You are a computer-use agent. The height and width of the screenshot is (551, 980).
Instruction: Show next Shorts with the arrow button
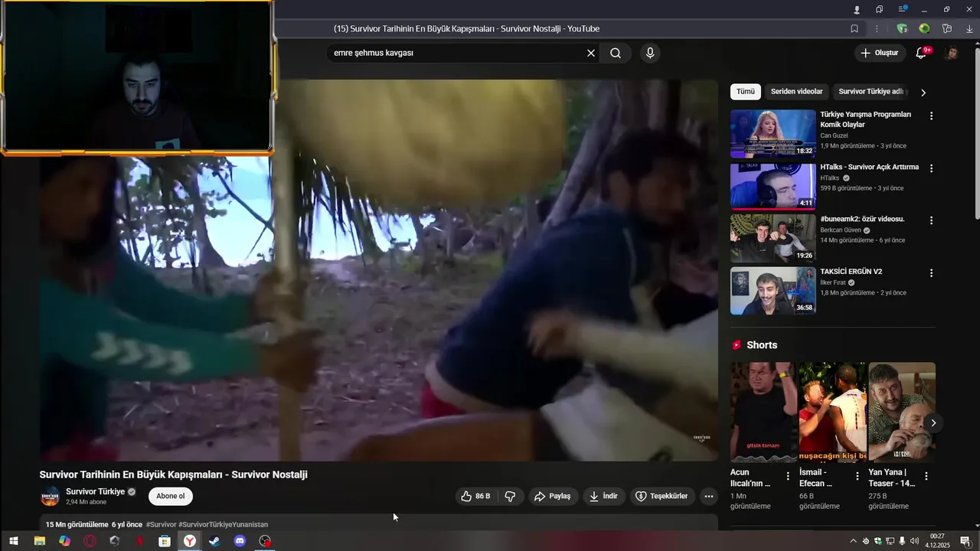coord(933,422)
